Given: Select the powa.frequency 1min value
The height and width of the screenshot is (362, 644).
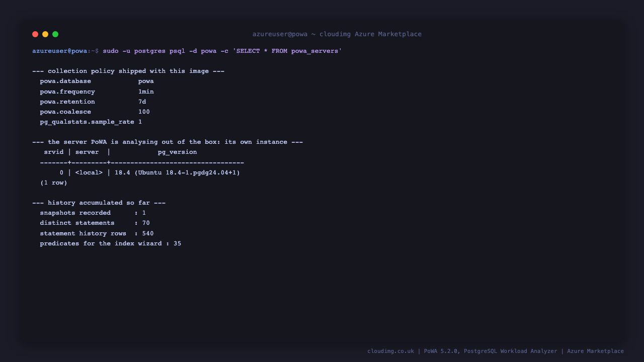Looking at the screenshot, I should tap(146, 92).
